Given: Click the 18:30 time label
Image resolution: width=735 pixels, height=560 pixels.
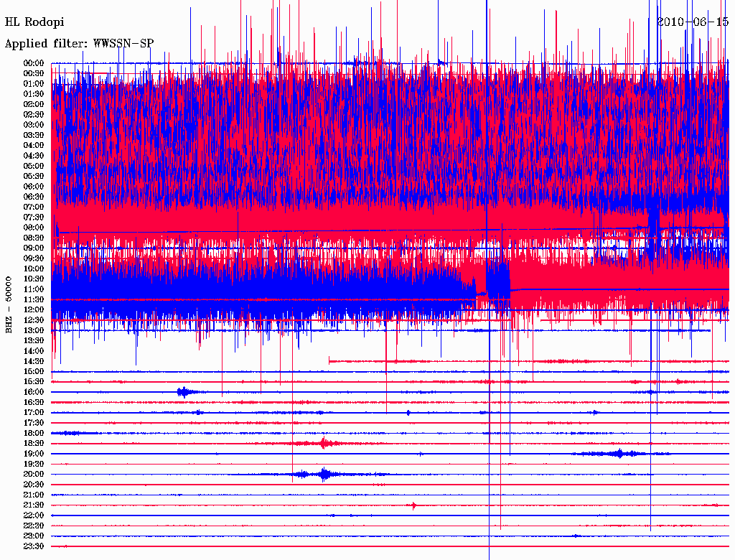Looking at the screenshot, I should pyautogui.click(x=34, y=443).
